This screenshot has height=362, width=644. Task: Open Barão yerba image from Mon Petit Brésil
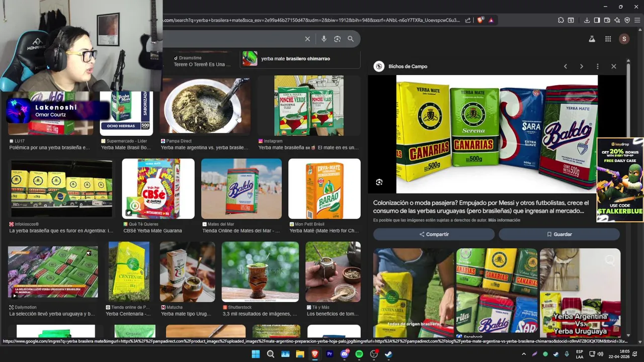(x=324, y=189)
